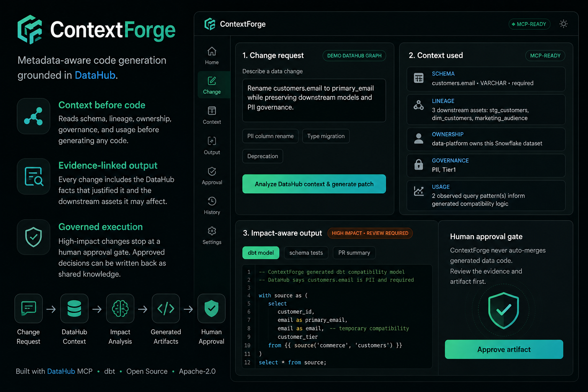Focus the Describe a data change textbox
The height and width of the screenshot is (392, 588).
tap(314, 100)
